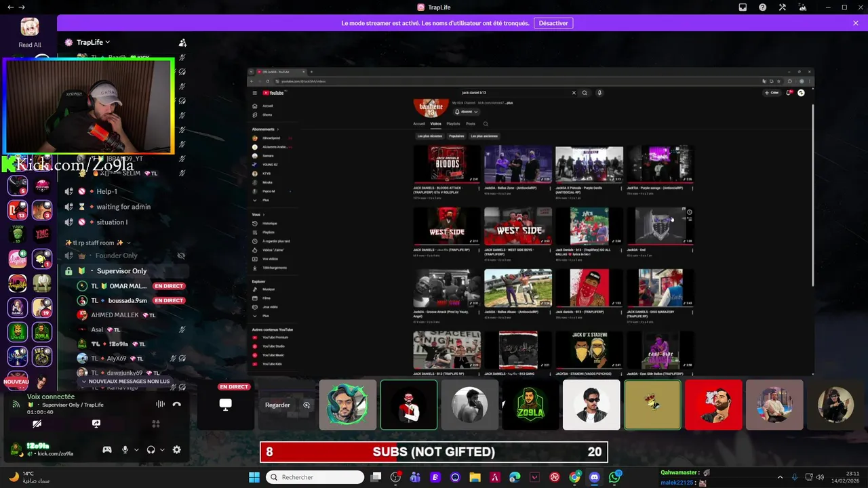This screenshot has width=868, height=488.
Task: Click YouTube search field jack daniel b13
Action: pos(515,93)
